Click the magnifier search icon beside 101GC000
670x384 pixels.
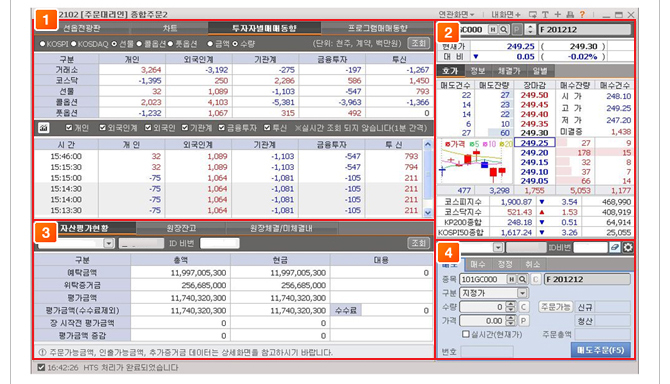pyautogui.click(x=522, y=279)
